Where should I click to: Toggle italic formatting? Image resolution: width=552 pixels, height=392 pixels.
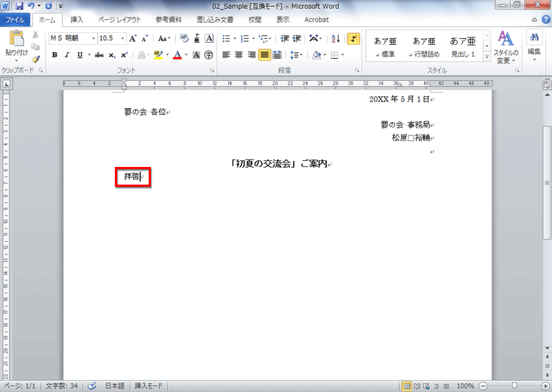67,55
